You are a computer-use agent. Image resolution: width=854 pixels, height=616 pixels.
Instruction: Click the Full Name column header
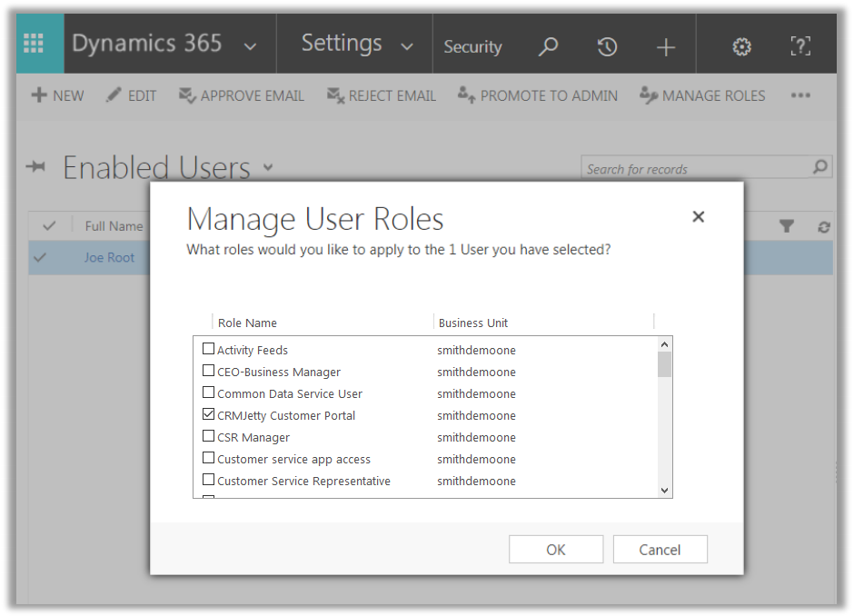tap(114, 226)
